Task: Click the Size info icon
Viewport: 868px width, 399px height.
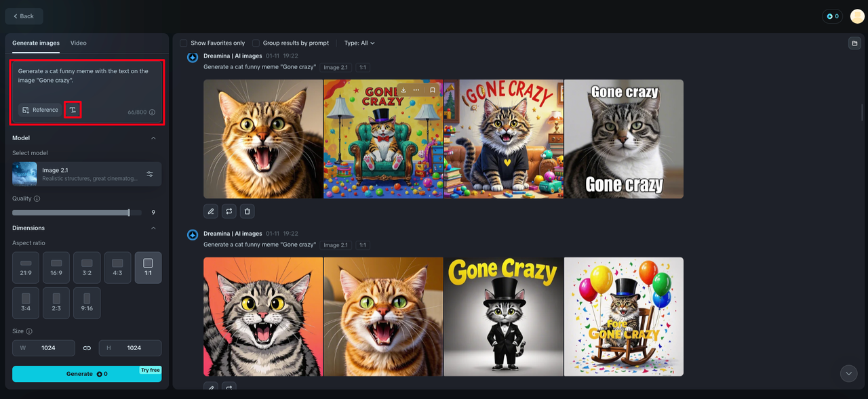Action: 29,331
